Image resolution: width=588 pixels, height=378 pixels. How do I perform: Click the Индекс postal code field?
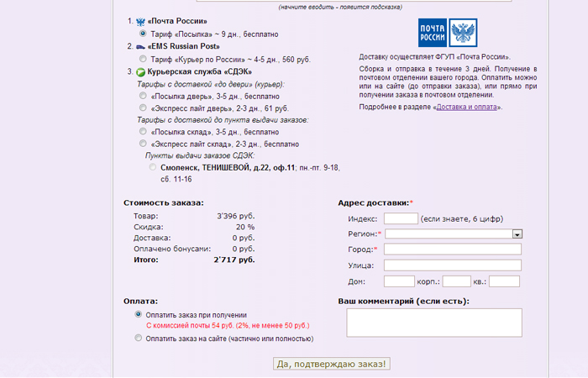point(401,218)
